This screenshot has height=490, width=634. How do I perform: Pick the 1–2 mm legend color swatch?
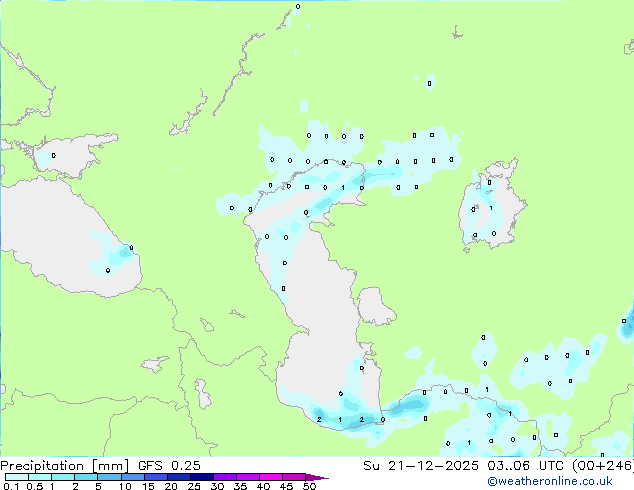(63, 477)
